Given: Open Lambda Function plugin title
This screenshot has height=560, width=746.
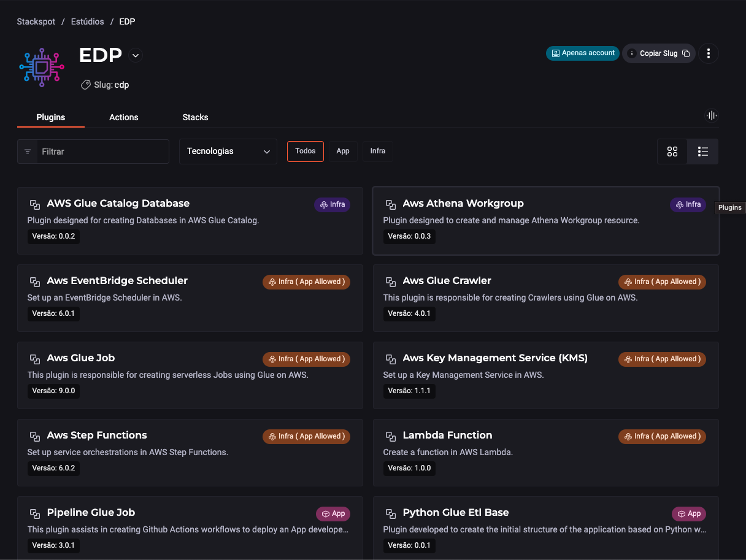Looking at the screenshot, I should (447, 435).
